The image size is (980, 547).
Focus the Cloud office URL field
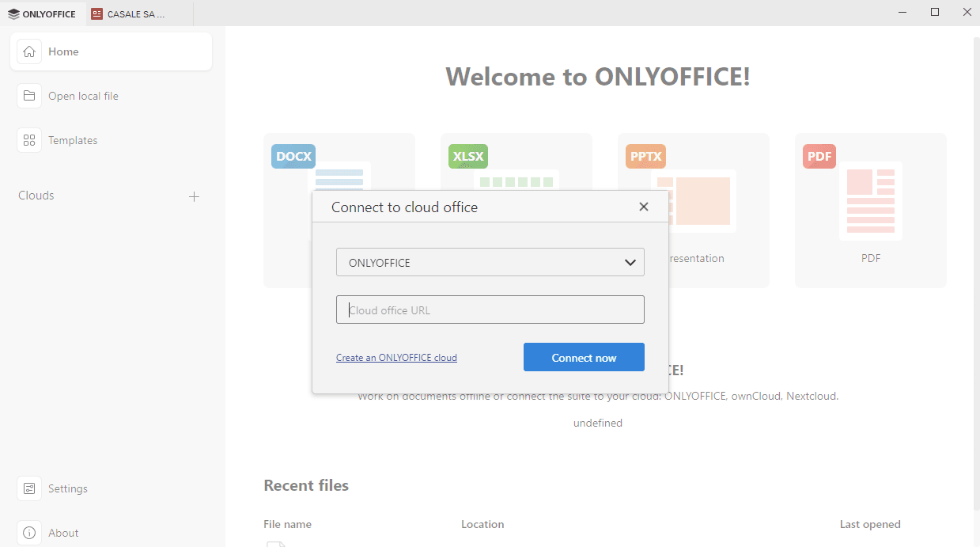point(490,310)
